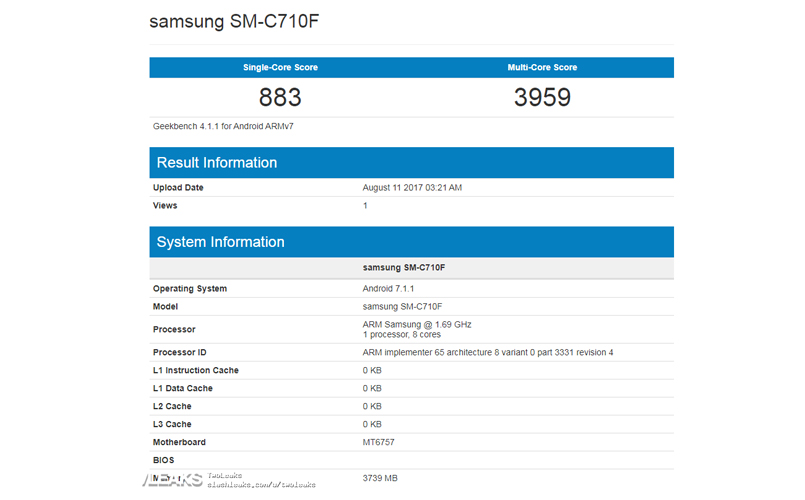The width and height of the screenshot is (805, 500).
Task: Select the ARM Samsung @ 1.69 GHz text
Action: (417, 324)
